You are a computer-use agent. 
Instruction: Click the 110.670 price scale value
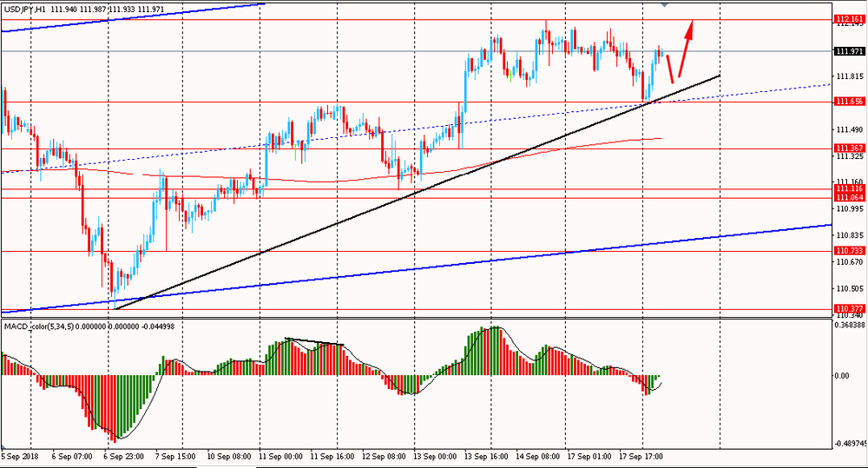pyautogui.click(x=850, y=261)
